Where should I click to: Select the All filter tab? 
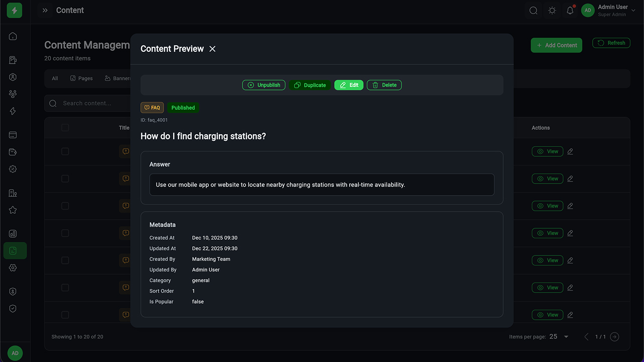pos(55,78)
